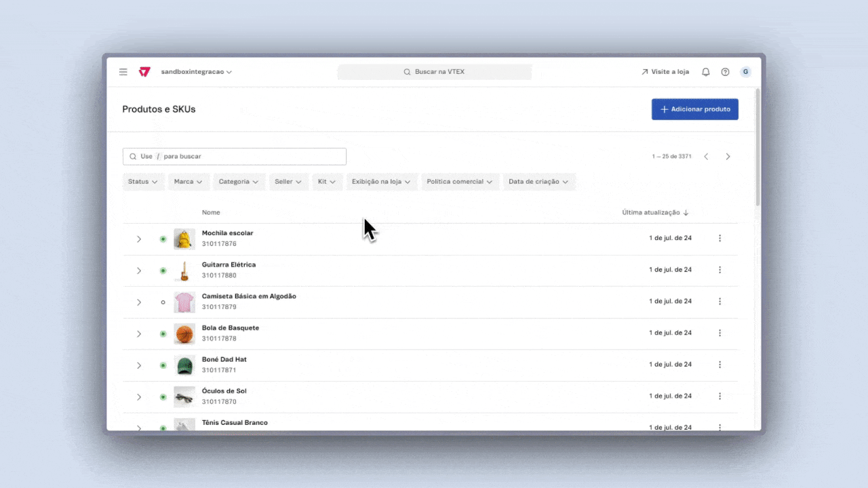This screenshot has width=868, height=488.
Task: Click the Adicionar produto button
Action: [x=694, y=109]
